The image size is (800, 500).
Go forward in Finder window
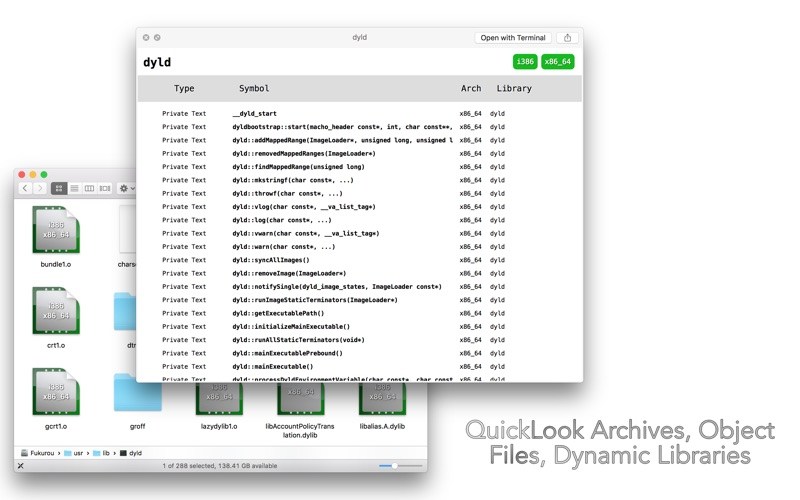point(39,188)
